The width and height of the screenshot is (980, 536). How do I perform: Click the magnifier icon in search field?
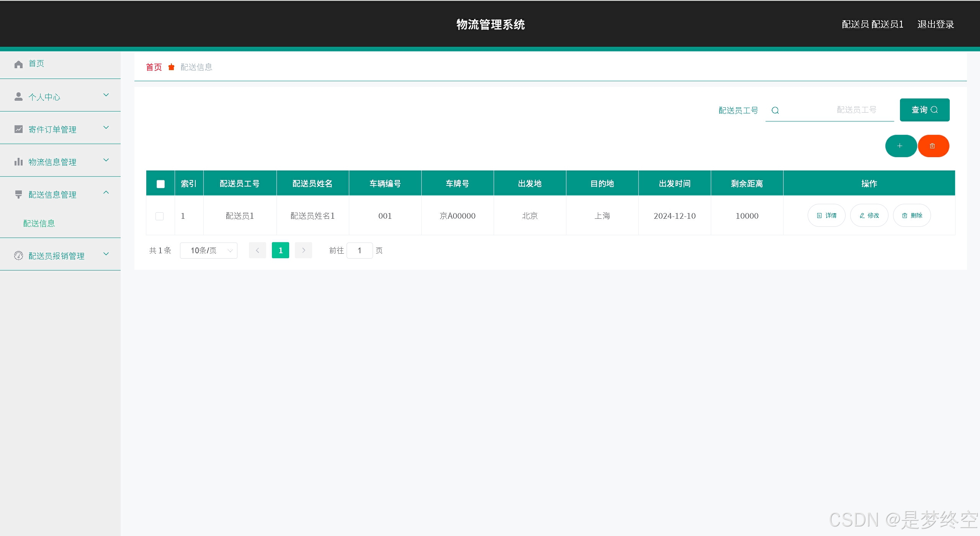[775, 110]
